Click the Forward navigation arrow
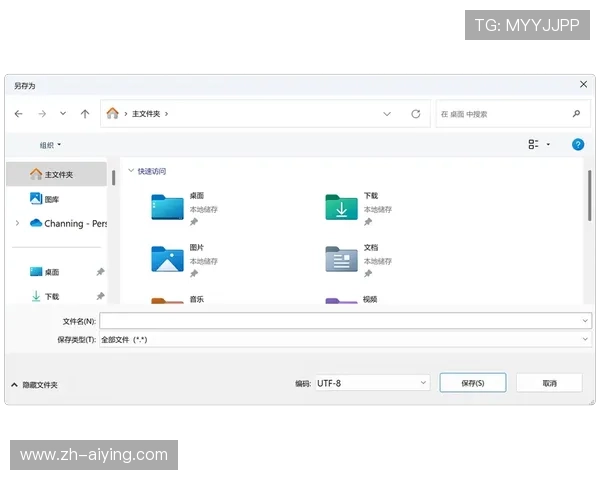 point(41,114)
